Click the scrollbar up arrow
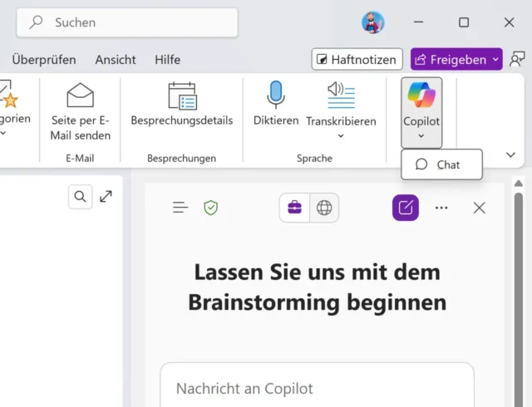 (518, 184)
